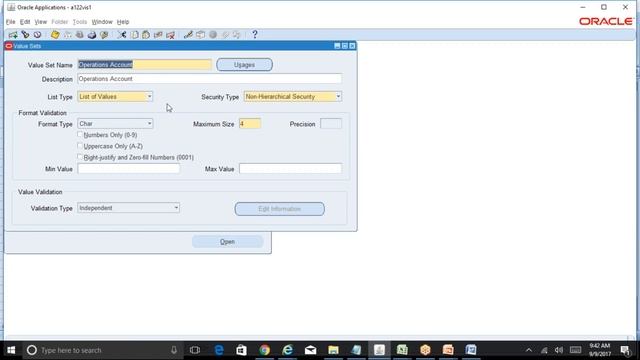Click the Switch Responsibilities toolbar icon
The height and width of the screenshot is (360, 640).
point(80,35)
